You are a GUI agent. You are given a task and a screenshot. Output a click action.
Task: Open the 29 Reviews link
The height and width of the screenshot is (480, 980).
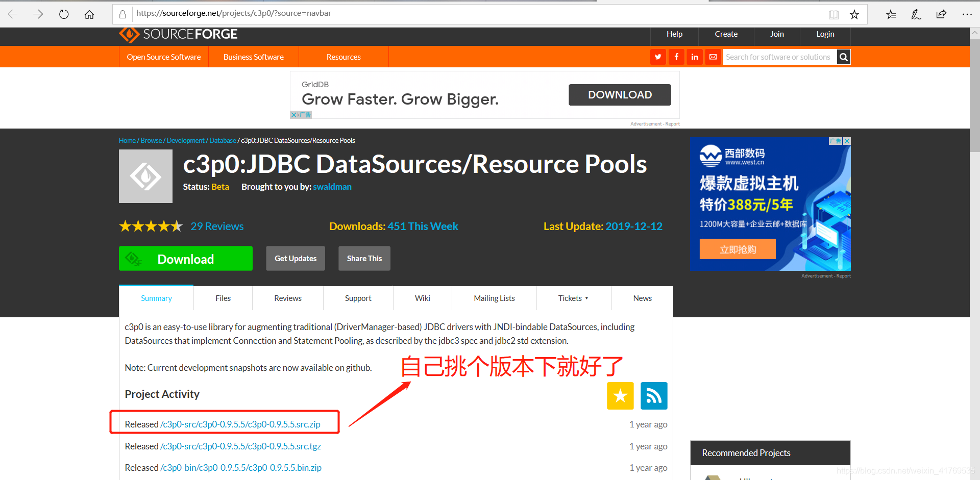point(217,226)
